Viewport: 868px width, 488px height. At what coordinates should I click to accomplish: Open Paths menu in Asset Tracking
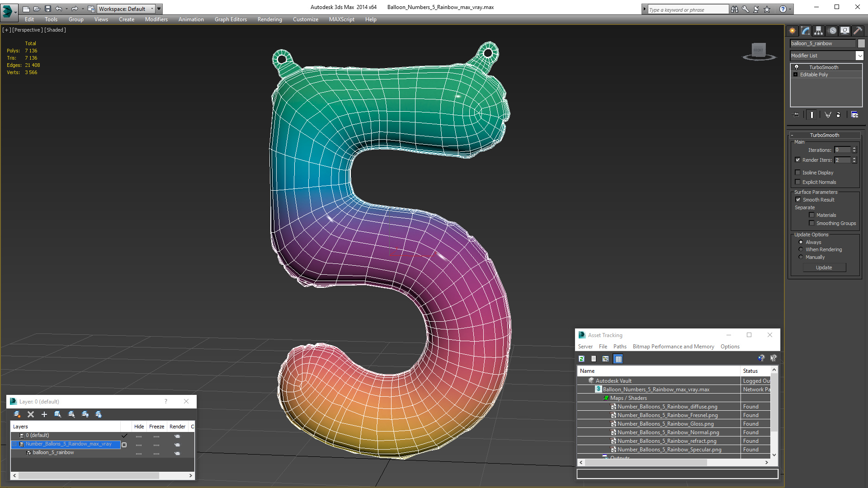(x=619, y=347)
